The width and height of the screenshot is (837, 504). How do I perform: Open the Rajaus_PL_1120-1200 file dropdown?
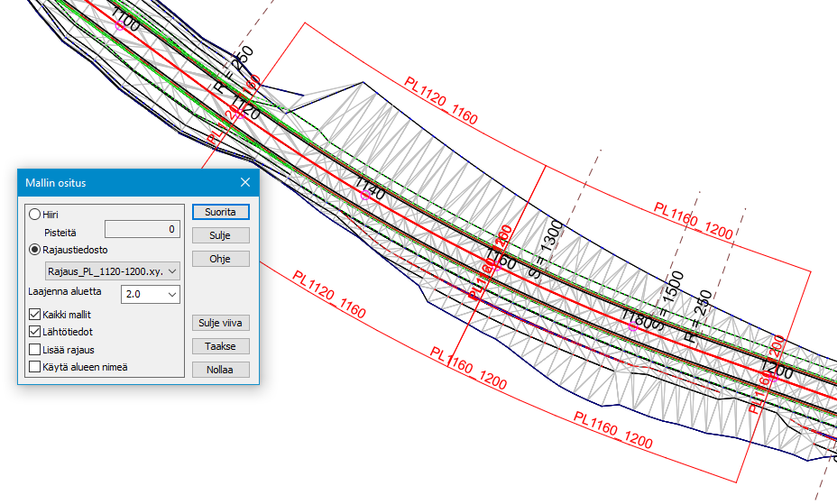(112, 270)
